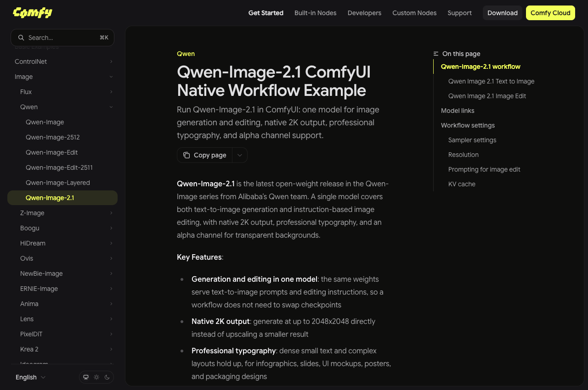Open the Qwen-Image-Layered page

click(x=62, y=183)
